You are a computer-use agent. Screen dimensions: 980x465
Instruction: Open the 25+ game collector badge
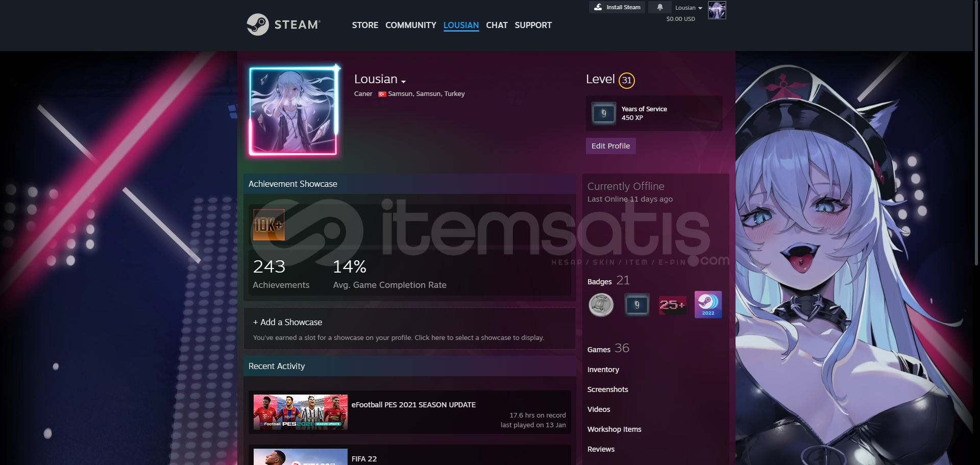(x=672, y=305)
